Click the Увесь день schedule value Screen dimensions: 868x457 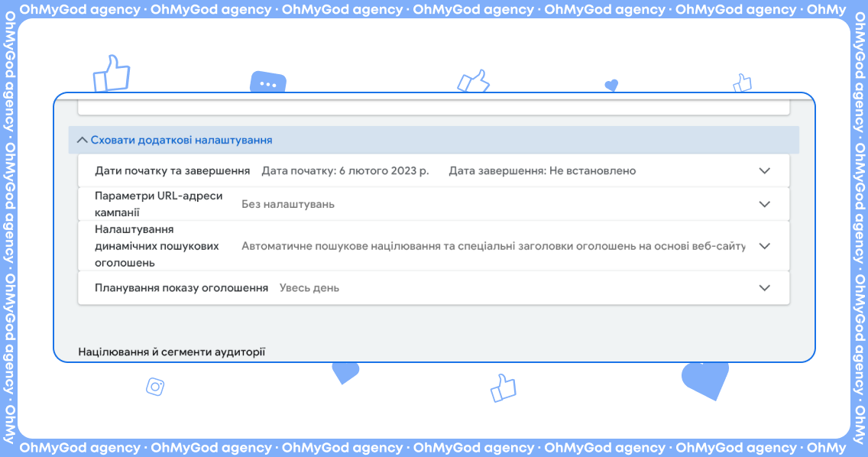(309, 288)
